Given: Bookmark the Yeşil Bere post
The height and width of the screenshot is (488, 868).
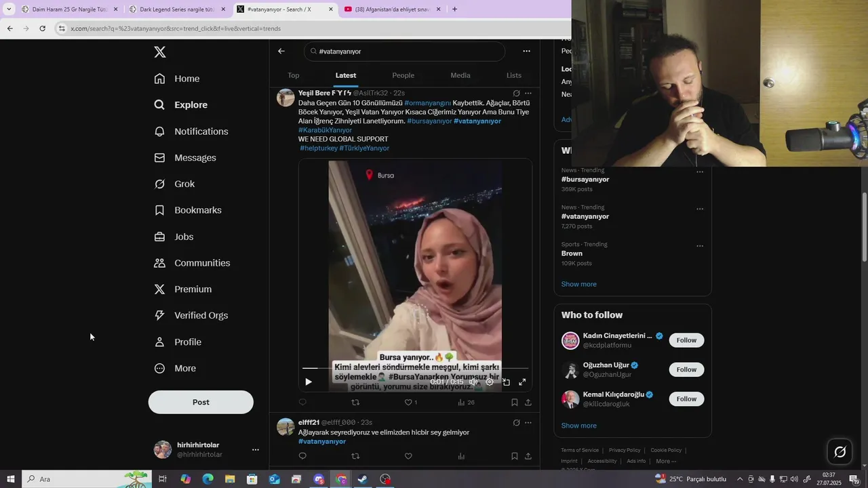Looking at the screenshot, I should coord(514,403).
